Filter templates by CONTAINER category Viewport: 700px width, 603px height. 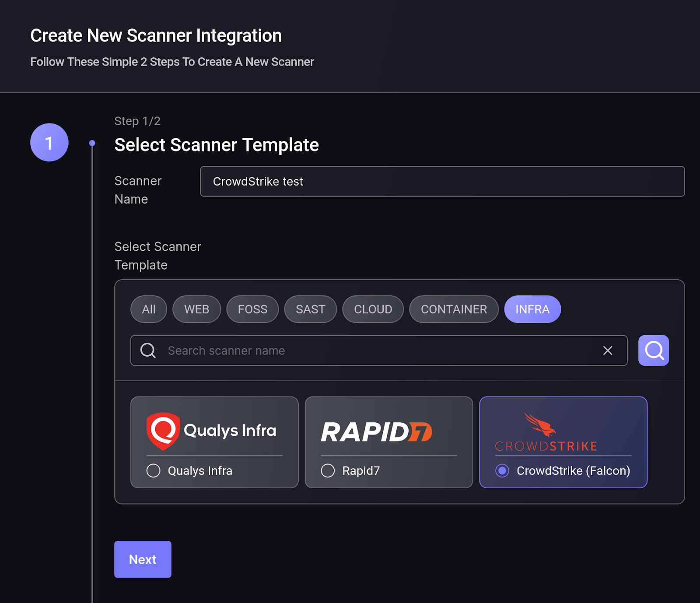pyautogui.click(x=454, y=309)
